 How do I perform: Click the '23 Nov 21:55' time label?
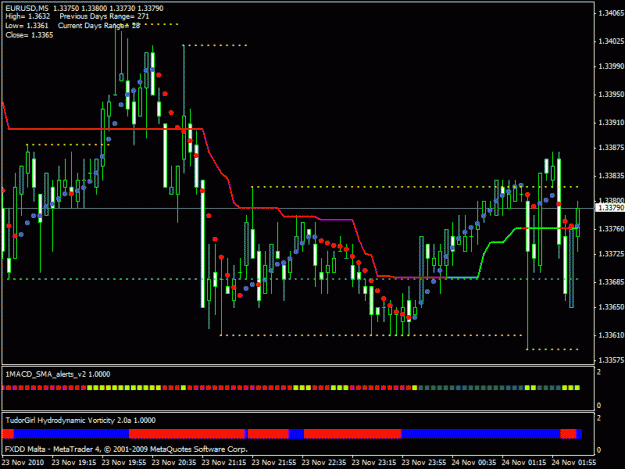[274, 463]
